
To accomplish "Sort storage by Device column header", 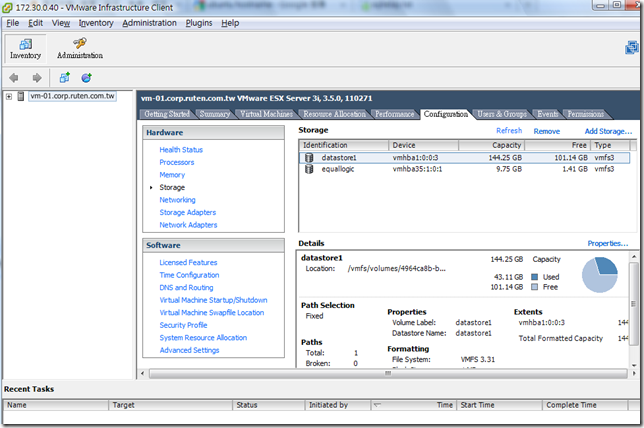I will (x=423, y=145).
